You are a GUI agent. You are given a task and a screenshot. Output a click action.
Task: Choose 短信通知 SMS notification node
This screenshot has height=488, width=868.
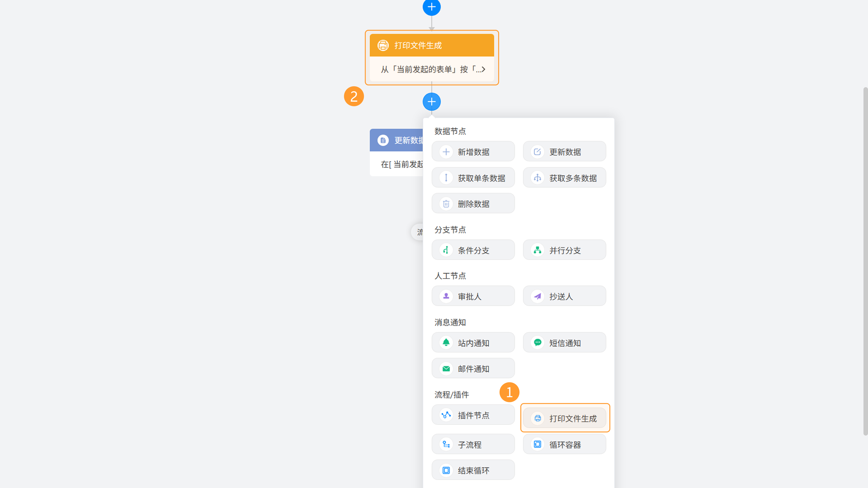564,343
